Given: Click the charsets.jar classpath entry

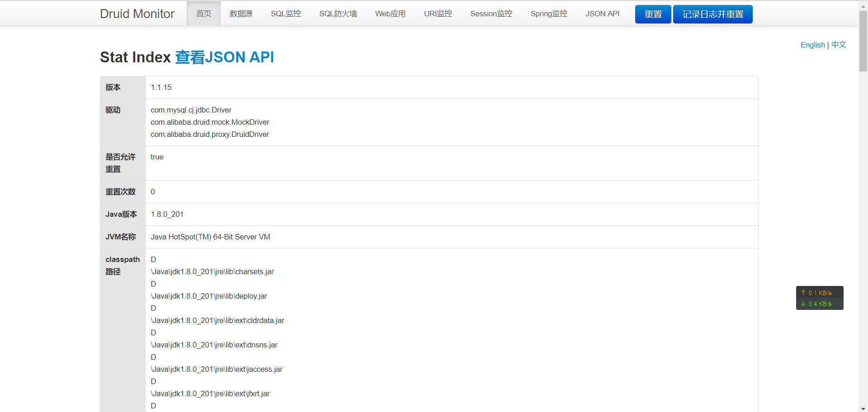Looking at the screenshot, I should click(x=212, y=272).
